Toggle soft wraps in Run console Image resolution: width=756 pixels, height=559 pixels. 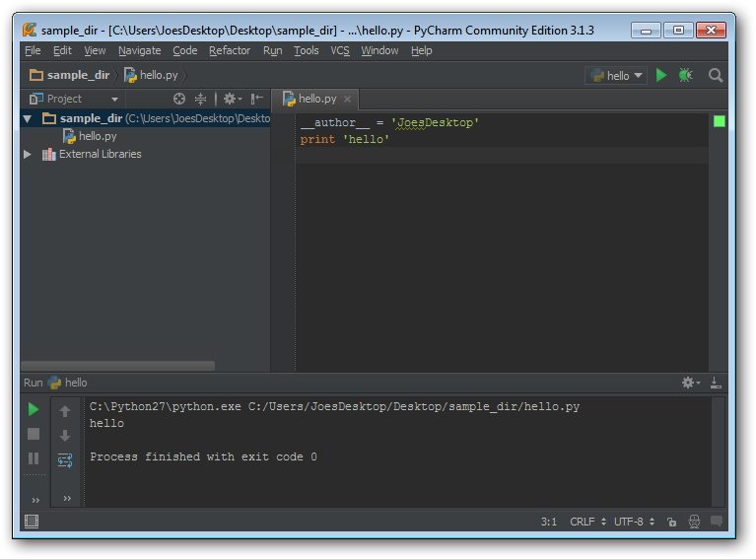pos(65,460)
